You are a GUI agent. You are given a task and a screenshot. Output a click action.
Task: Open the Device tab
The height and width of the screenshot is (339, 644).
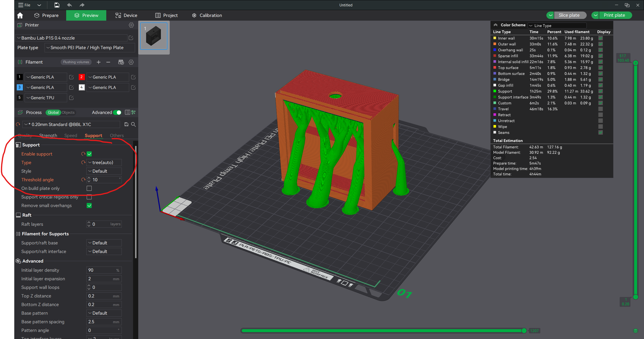pyautogui.click(x=126, y=15)
